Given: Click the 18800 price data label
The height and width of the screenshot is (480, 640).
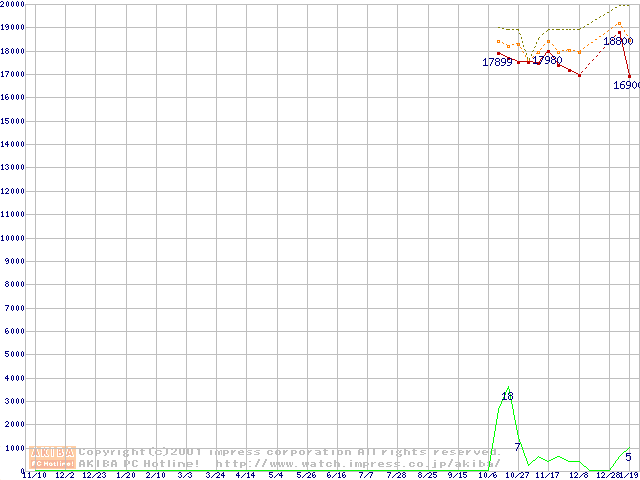Looking at the screenshot, I should pyautogui.click(x=618, y=41).
